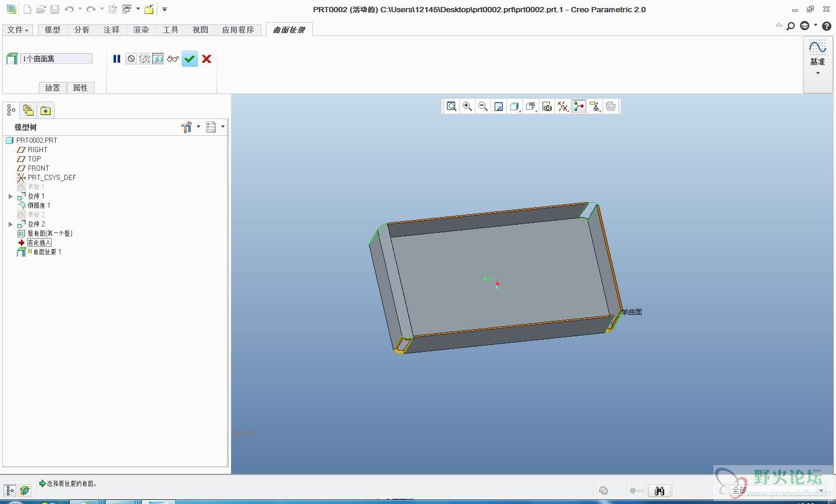Select the RIGHT datum plane
Screen dimensions: 836x504
37,150
